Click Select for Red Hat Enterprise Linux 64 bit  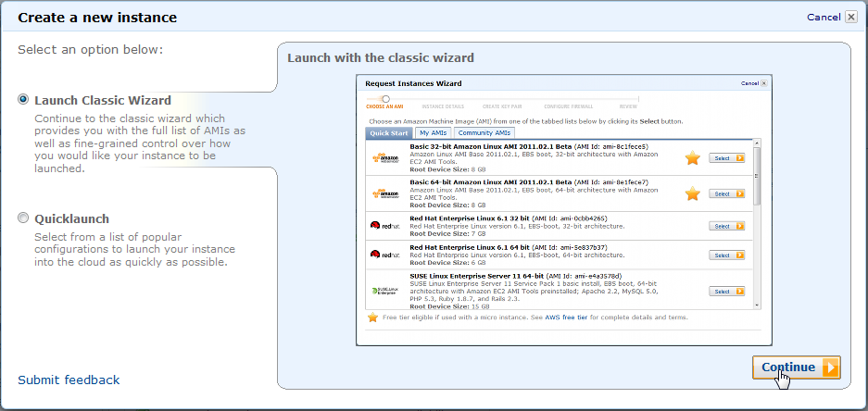[726, 255]
